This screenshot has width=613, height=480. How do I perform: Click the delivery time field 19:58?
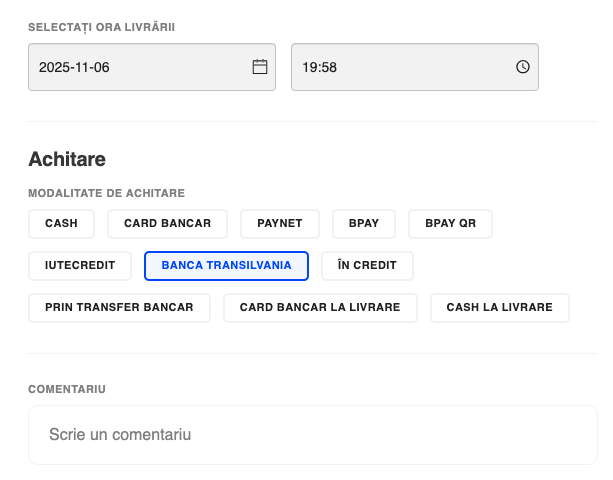[400, 67]
